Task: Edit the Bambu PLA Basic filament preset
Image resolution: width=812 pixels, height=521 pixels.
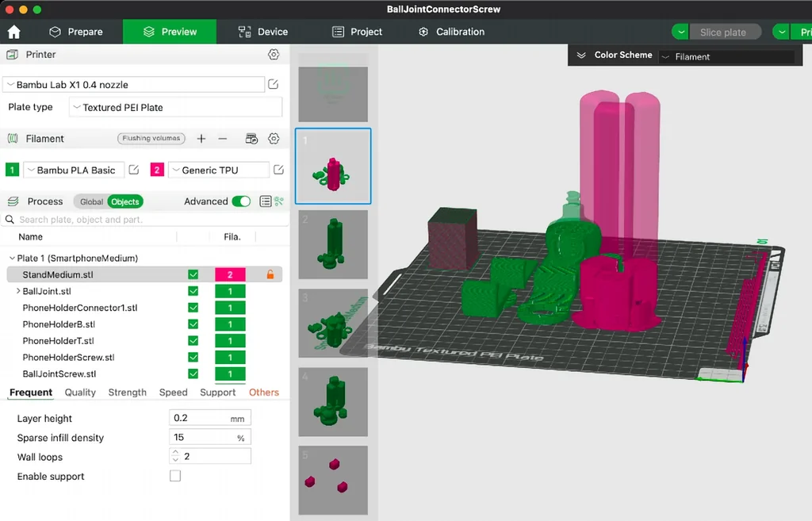Action: pyautogui.click(x=133, y=170)
